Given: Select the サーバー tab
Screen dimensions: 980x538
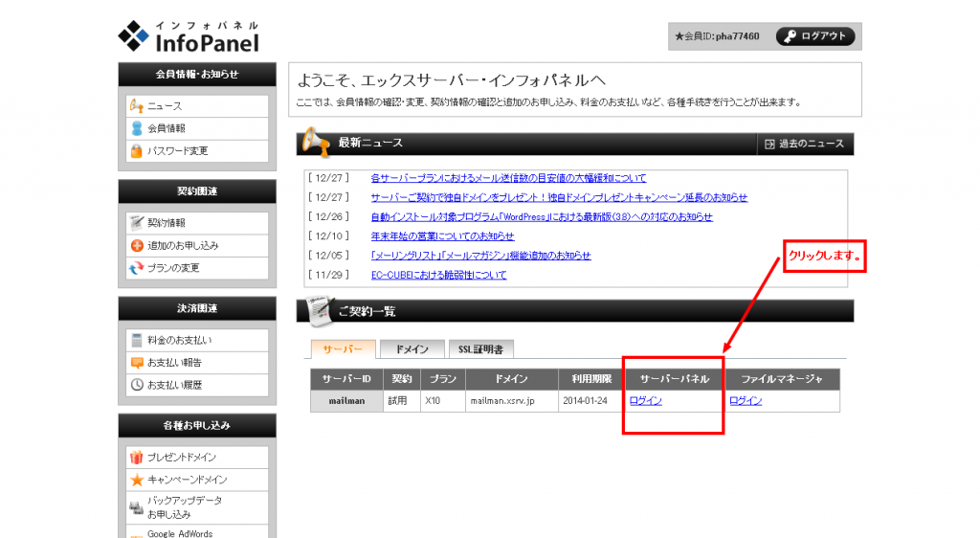Looking at the screenshot, I should [344, 349].
